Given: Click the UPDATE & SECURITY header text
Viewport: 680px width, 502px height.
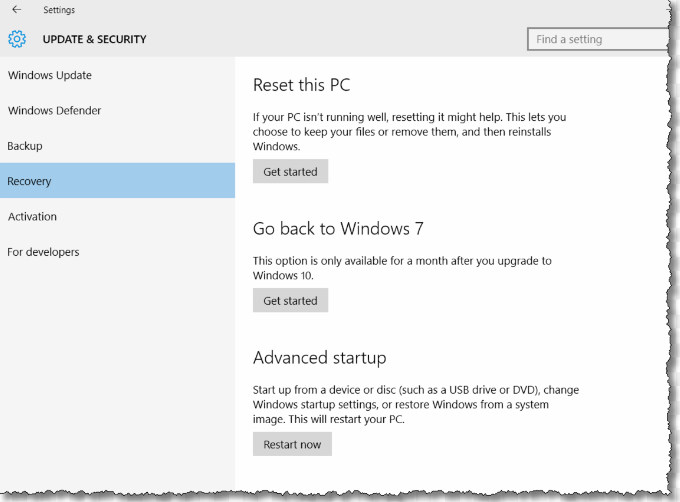Looking at the screenshot, I should [94, 40].
